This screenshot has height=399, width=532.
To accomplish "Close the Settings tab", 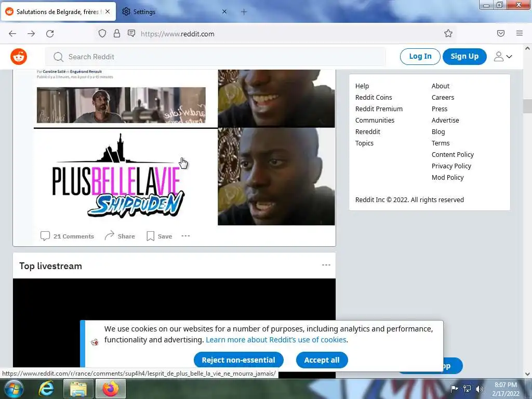I will point(224,11).
